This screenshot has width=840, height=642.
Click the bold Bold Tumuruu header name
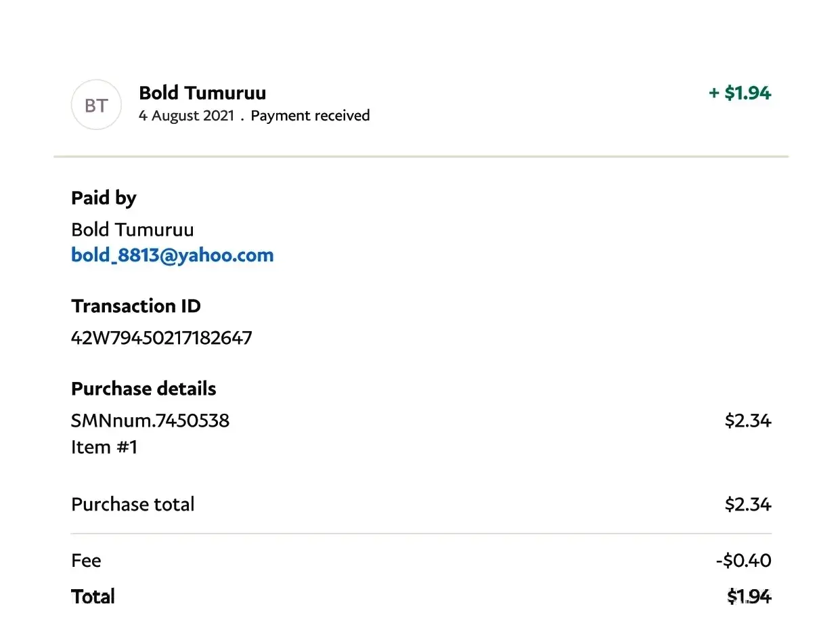coord(202,93)
